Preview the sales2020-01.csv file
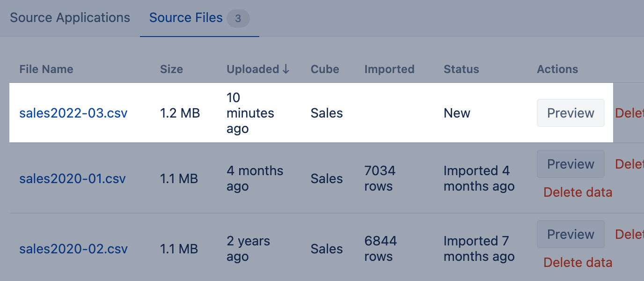 (571, 163)
